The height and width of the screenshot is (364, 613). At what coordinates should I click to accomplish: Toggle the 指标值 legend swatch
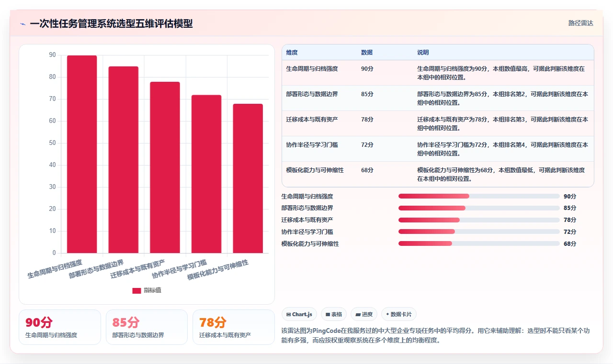point(136,290)
